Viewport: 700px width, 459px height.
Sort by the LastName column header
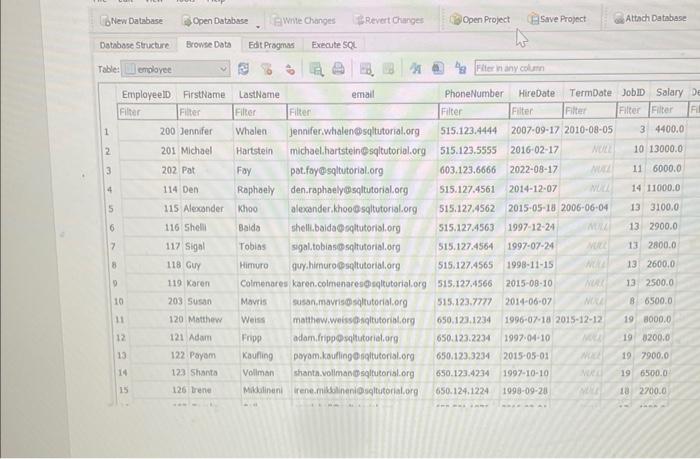tap(259, 95)
